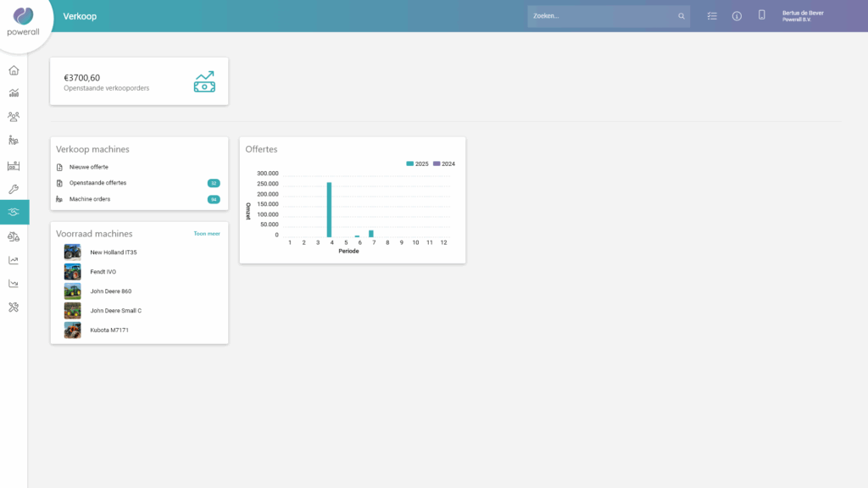Open Nieuwe offerte
The width and height of the screenshot is (868, 488).
(x=88, y=167)
